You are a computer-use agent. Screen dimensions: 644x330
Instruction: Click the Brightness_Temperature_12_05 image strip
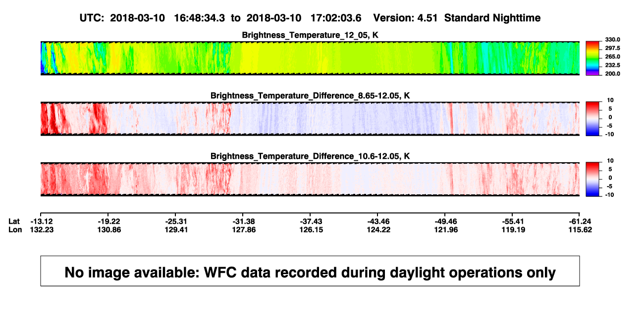[x=310, y=58]
